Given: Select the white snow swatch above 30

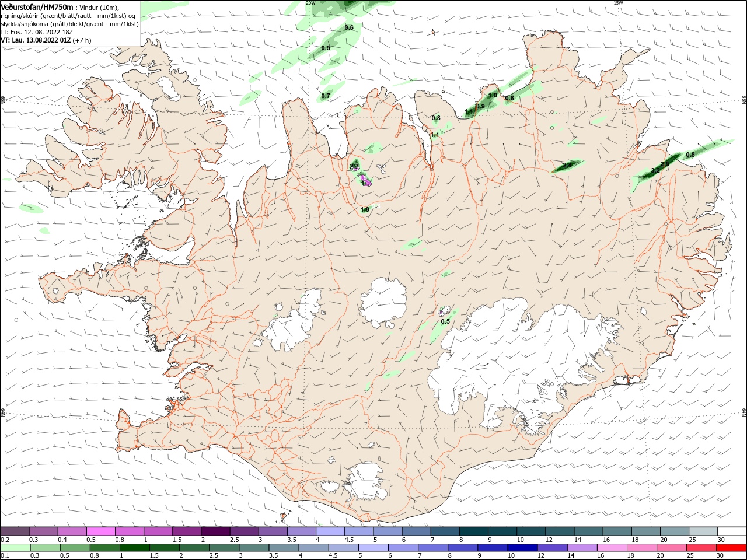Looking at the screenshot, I should click(732, 531).
